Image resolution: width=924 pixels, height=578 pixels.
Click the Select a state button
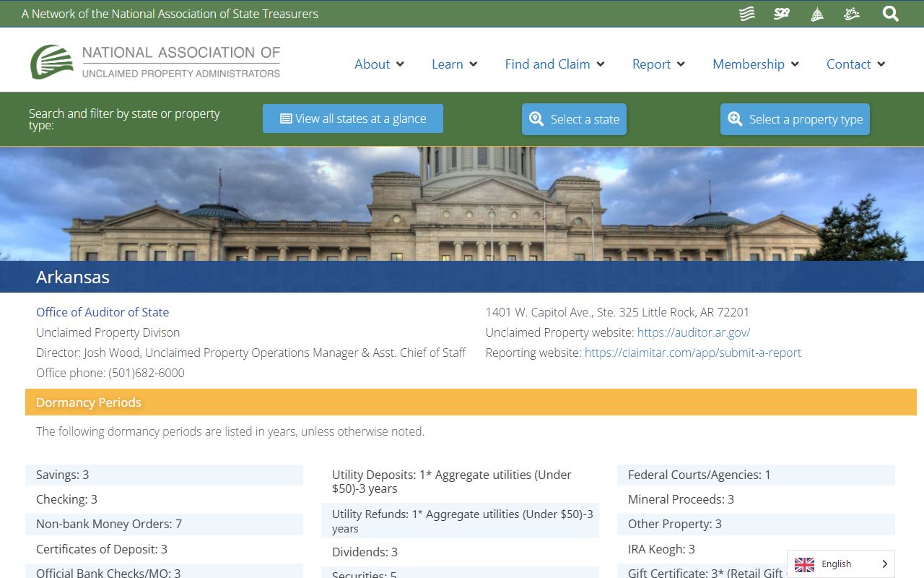click(574, 119)
